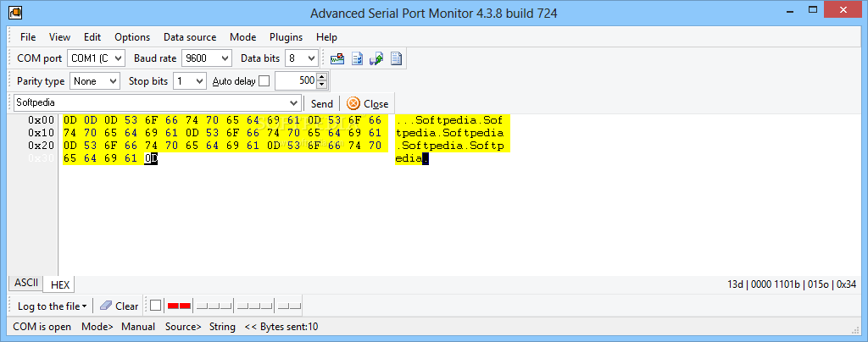This screenshot has height=342, width=868.
Task: Open the View menu
Action: (59, 37)
